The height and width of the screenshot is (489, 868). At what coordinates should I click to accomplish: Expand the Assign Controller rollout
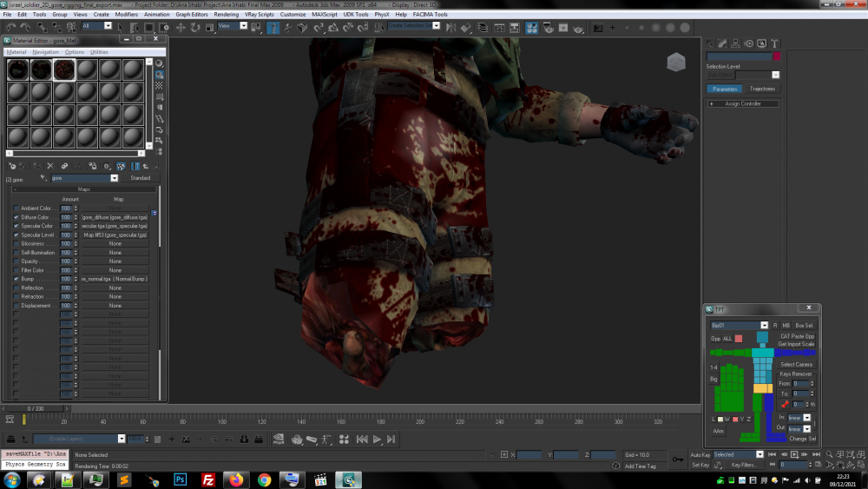(x=742, y=103)
